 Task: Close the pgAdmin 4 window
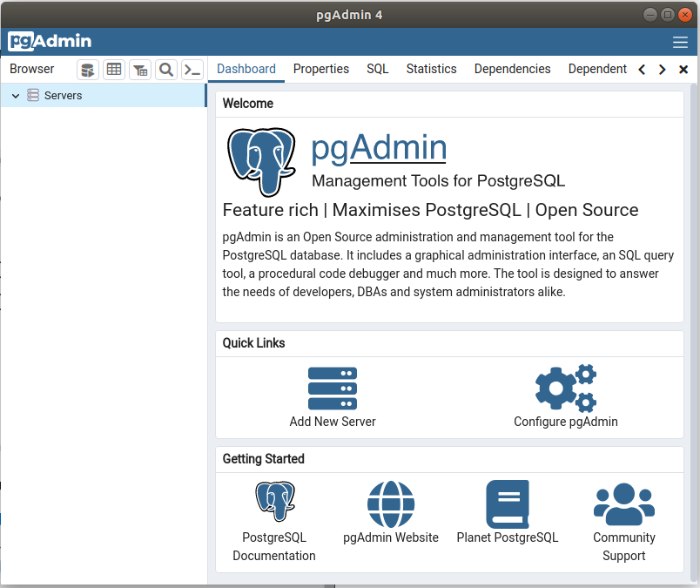coord(685,15)
